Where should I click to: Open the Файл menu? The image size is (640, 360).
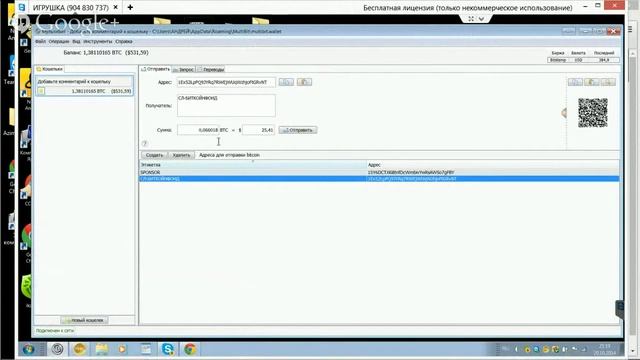[40, 42]
